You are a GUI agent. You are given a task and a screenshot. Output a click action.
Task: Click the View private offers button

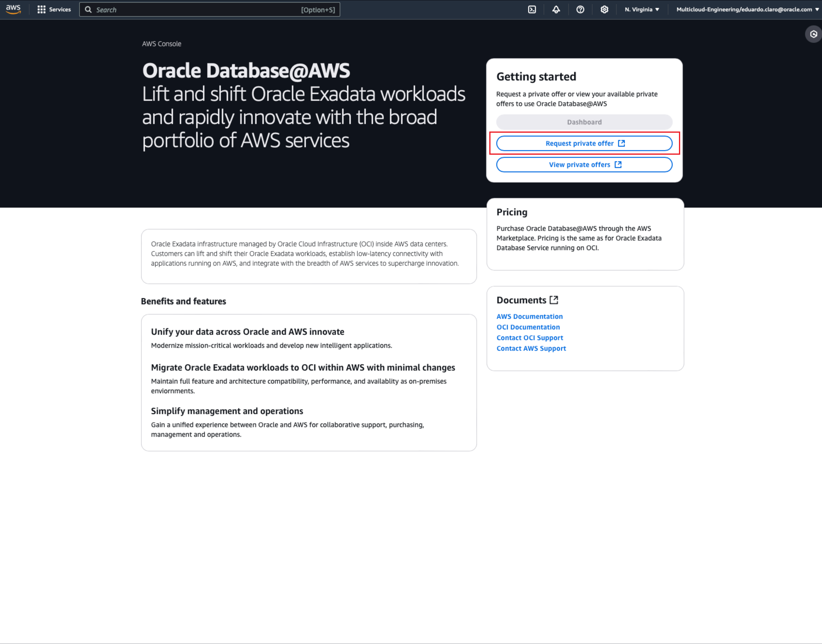(x=584, y=164)
